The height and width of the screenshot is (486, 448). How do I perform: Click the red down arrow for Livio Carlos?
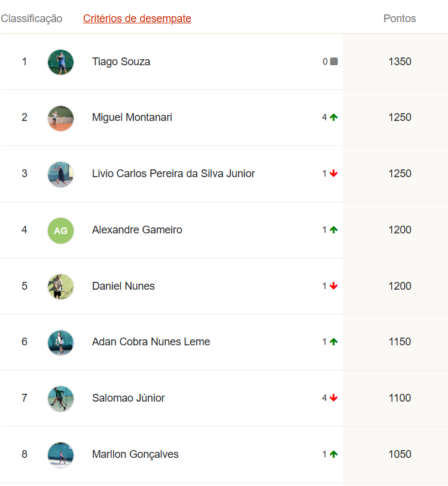click(x=334, y=173)
